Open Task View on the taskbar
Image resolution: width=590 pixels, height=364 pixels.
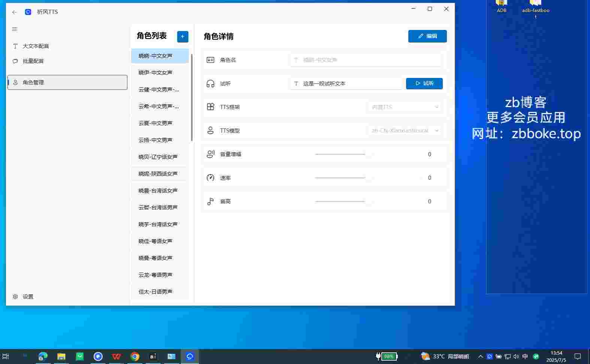tap(6, 356)
